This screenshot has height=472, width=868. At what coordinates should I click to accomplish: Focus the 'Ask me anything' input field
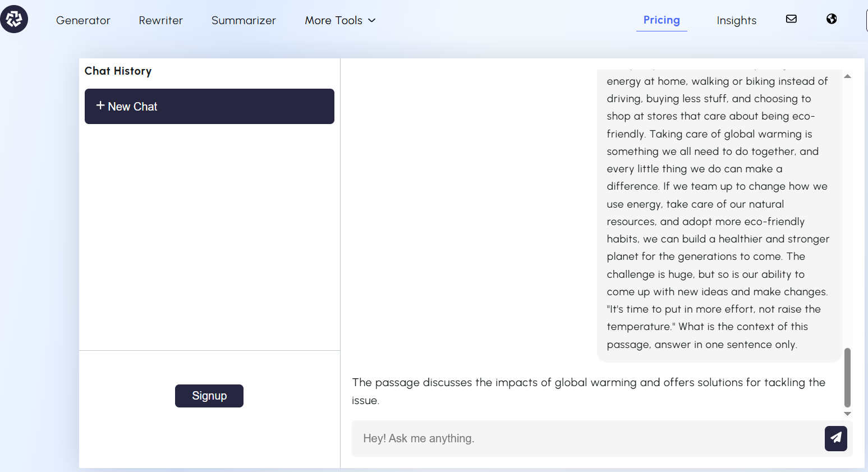(x=586, y=438)
